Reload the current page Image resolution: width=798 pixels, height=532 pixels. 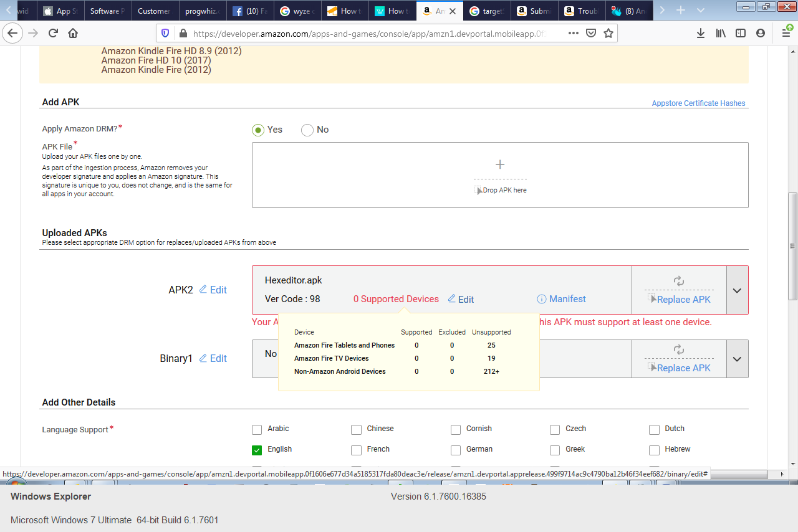click(x=53, y=33)
